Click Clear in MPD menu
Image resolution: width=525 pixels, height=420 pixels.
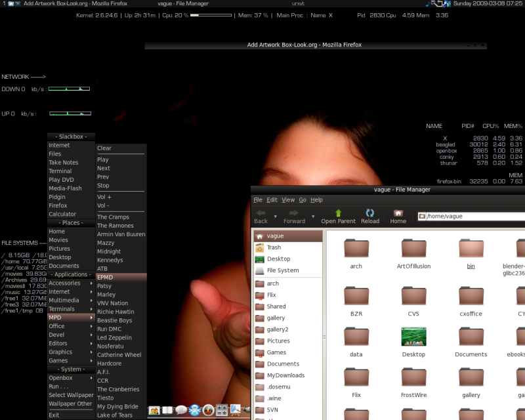121,148
